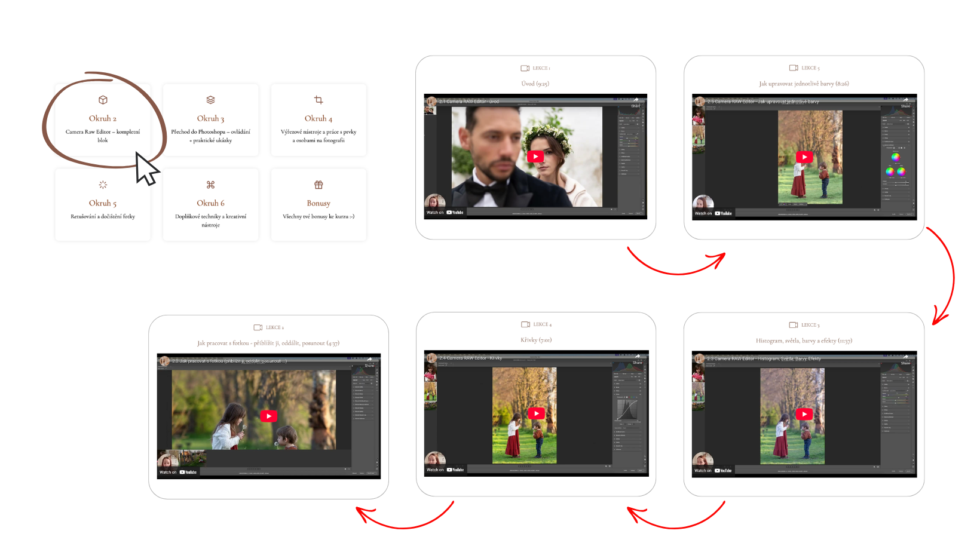The image size is (980, 552).
Task: Click Watch on YouTube in the Úvod video
Action: coord(445,213)
